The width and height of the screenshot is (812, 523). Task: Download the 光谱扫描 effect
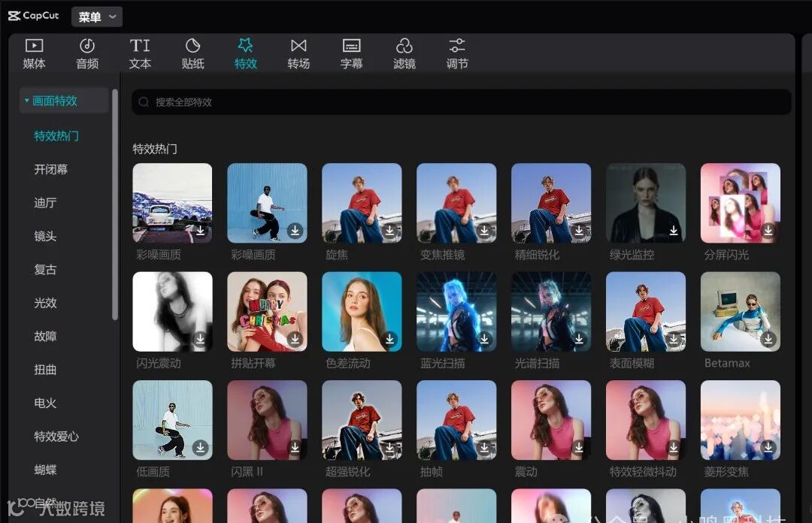(579, 339)
